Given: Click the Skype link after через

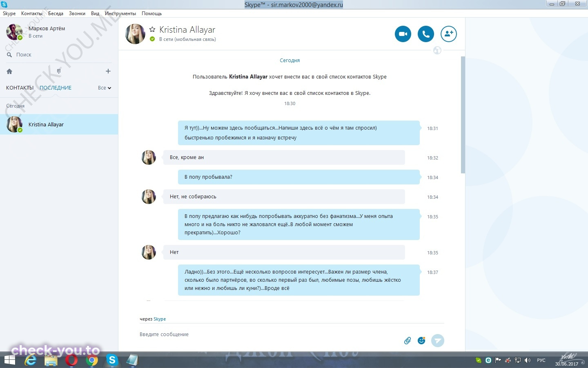Looking at the screenshot, I should [x=160, y=319].
